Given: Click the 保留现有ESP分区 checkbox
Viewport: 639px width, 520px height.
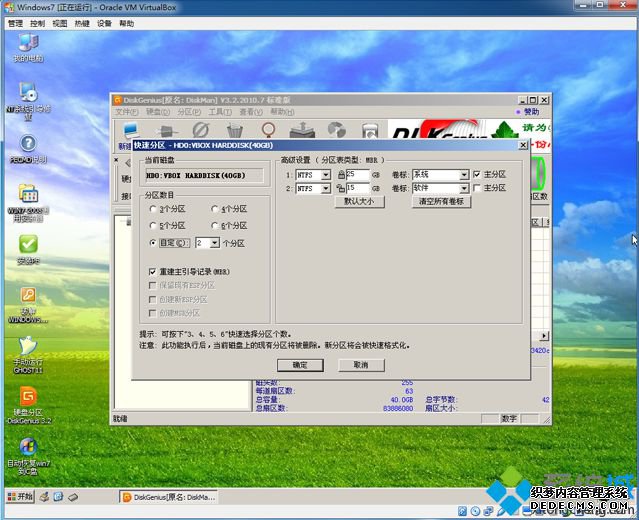Looking at the screenshot, I should click(x=152, y=285).
